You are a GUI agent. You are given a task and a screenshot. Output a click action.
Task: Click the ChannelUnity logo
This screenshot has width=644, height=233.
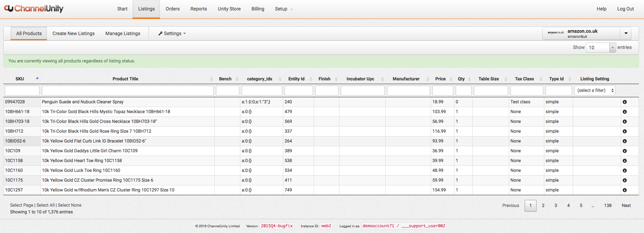[33, 9]
